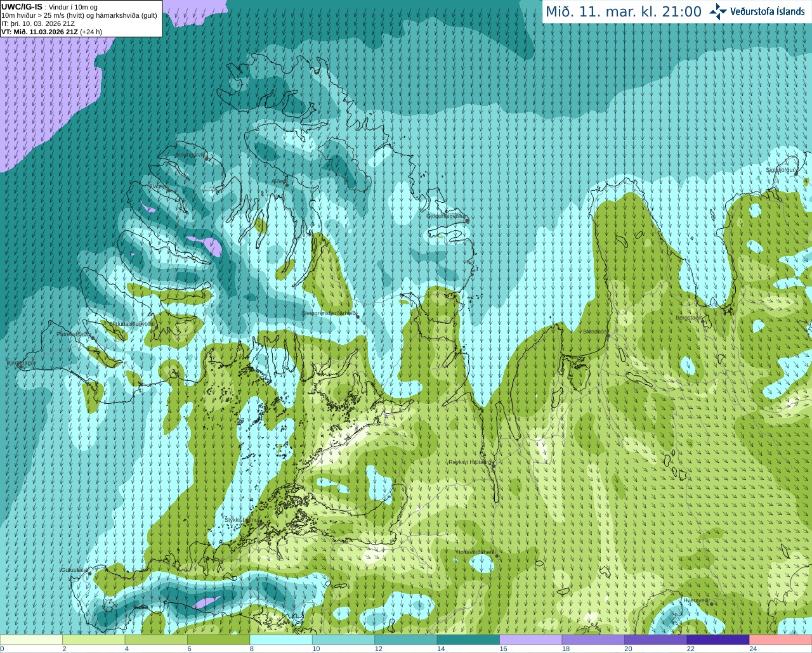Screen dimensions: 812x653
Task: Click the Veðurstofa Íslands logo icon
Action: pos(717,11)
